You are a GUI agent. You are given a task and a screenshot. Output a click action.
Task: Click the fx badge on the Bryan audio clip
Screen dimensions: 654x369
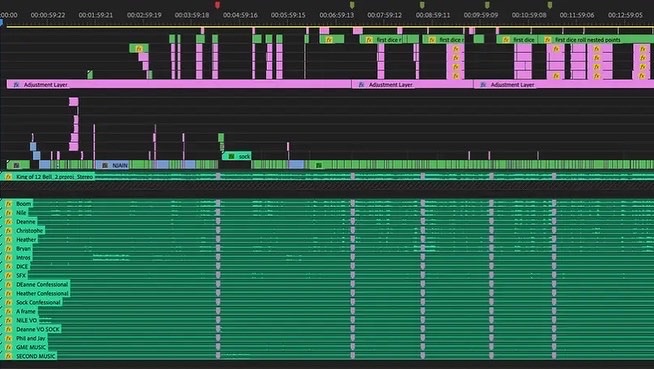9,249
